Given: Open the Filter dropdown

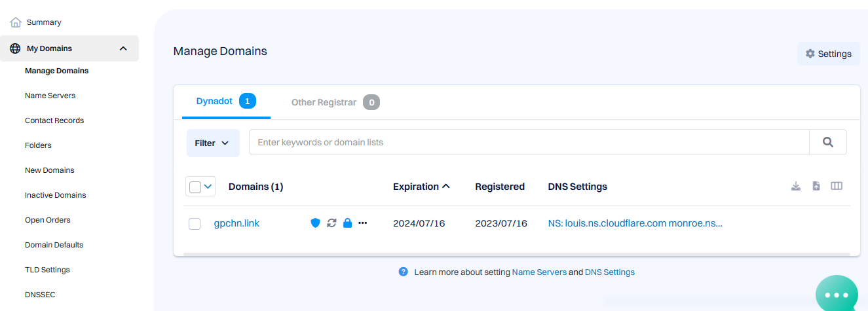Looking at the screenshot, I should 212,143.
